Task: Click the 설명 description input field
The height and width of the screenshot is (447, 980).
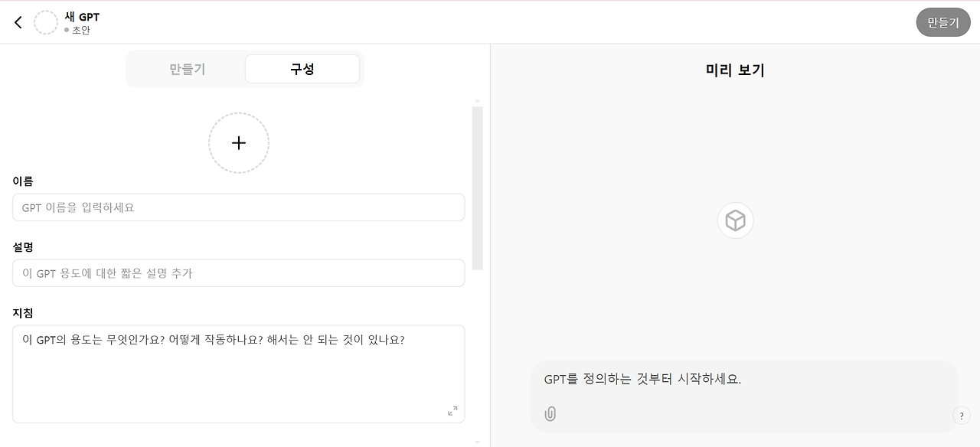Action: click(x=238, y=272)
